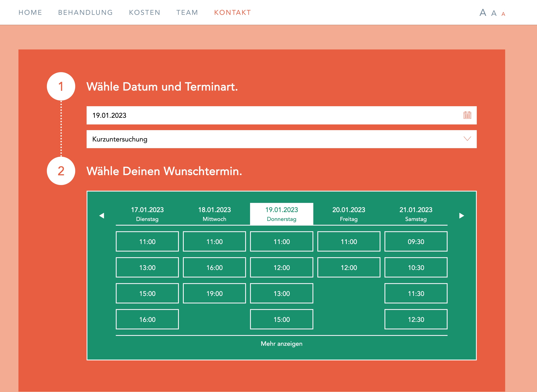Go to the Behandlung menu item
Viewport: 537px width, 392px height.
coord(85,13)
